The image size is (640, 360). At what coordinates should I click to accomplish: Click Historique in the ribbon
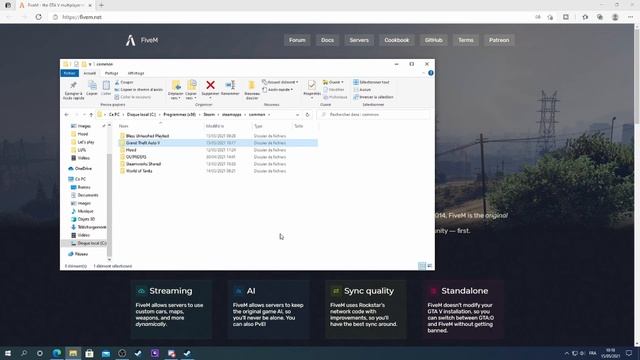(335, 97)
